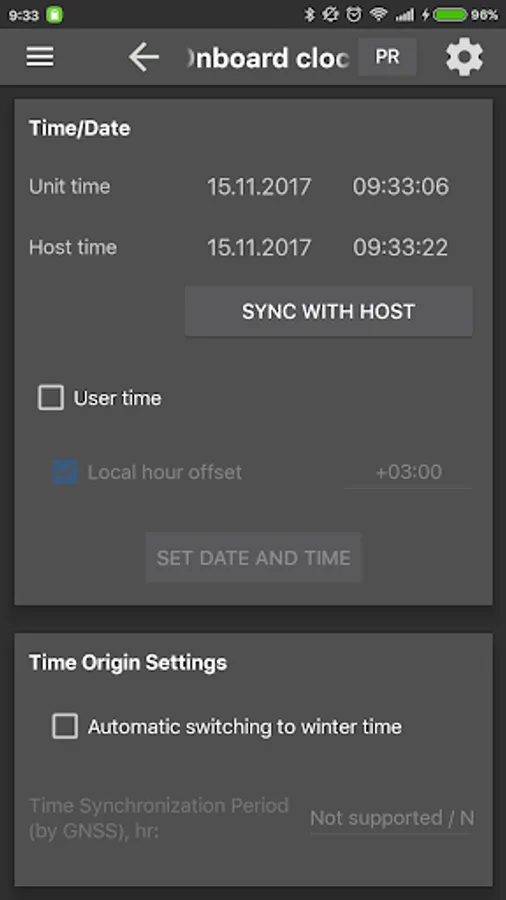Tap the Bluetooth status bar icon

310,14
